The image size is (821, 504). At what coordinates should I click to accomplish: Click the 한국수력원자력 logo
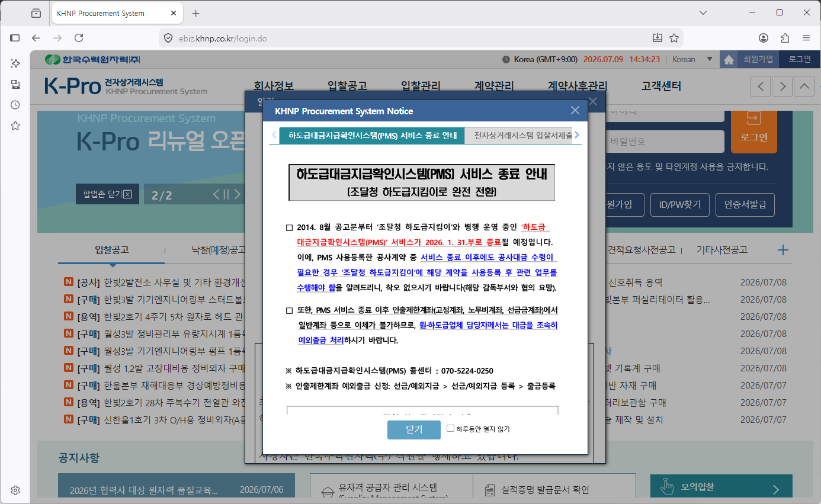pos(92,59)
